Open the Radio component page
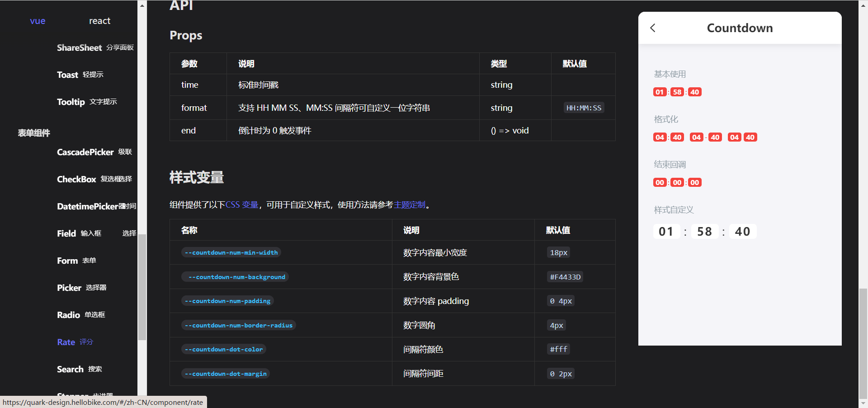The image size is (868, 408). [x=68, y=314]
